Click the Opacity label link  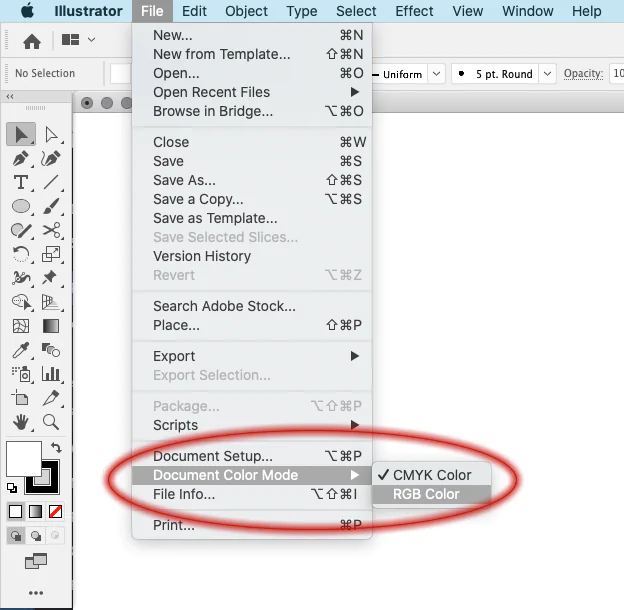(583, 74)
